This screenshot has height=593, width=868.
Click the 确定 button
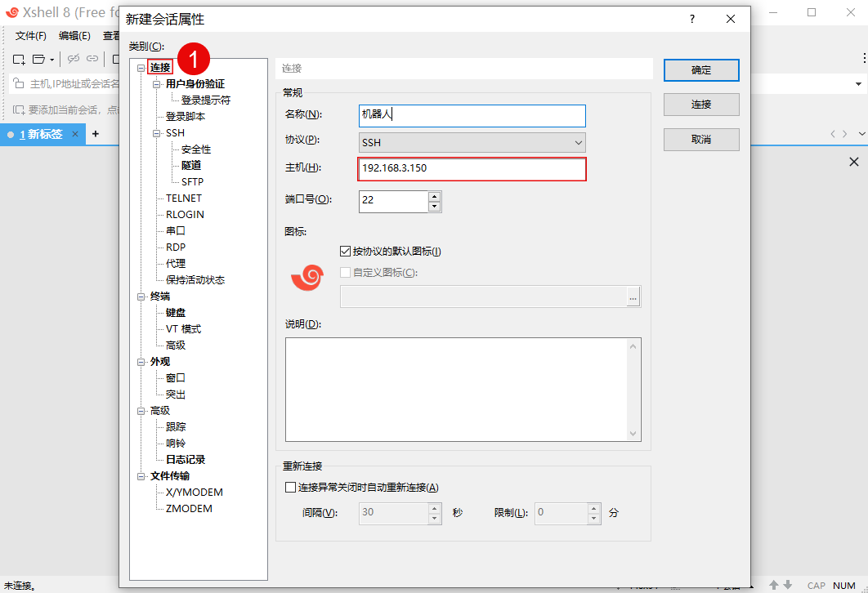tap(700, 70)
